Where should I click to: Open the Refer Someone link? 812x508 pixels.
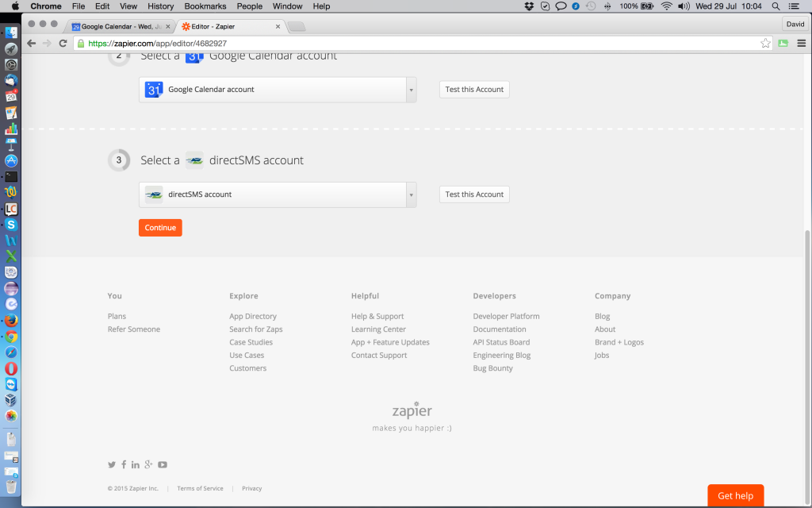coord(133,329)
